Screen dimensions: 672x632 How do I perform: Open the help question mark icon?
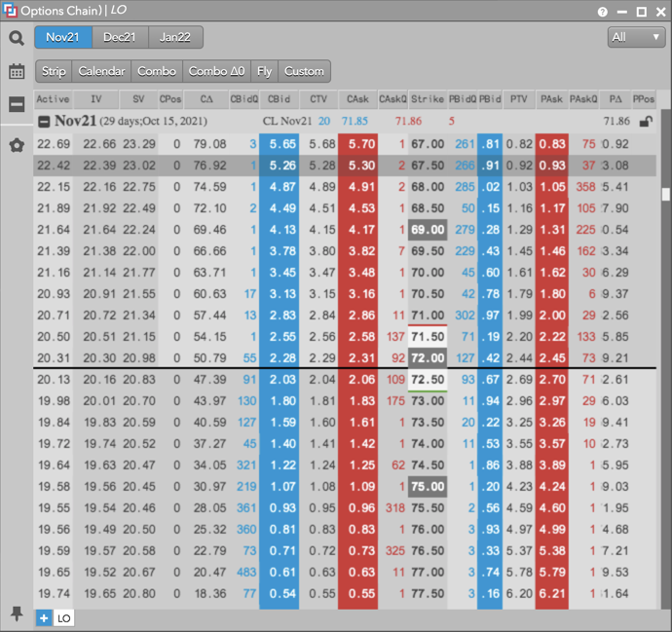pos(603,12)
